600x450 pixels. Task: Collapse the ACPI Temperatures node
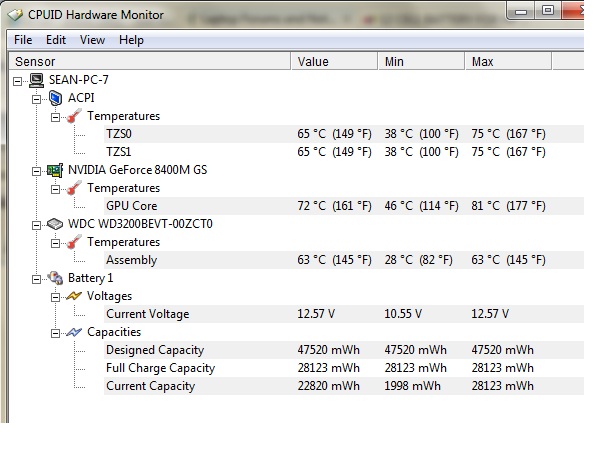(55, 117)
